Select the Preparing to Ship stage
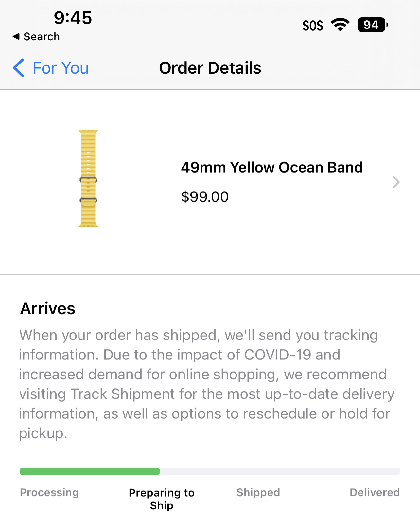Image resolution: width=420 pixels, height=532 pixels. 162,499
